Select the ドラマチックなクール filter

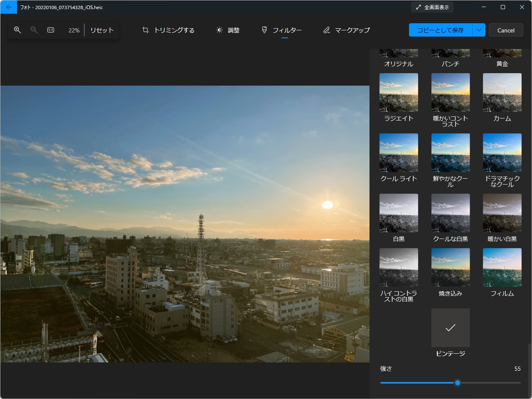[502, 153]
